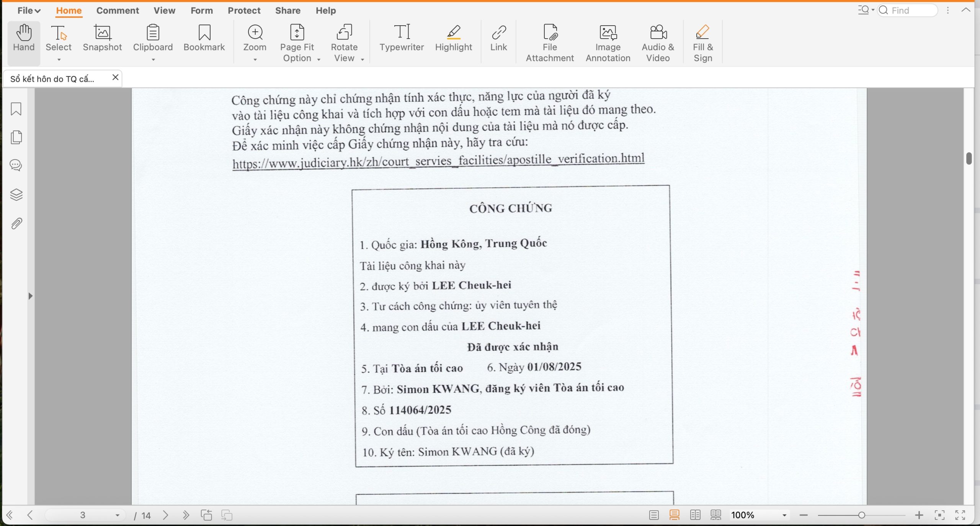Open the Protect ribbon tab
Viewport: 980px width, 526px height.
coord(244,10)
